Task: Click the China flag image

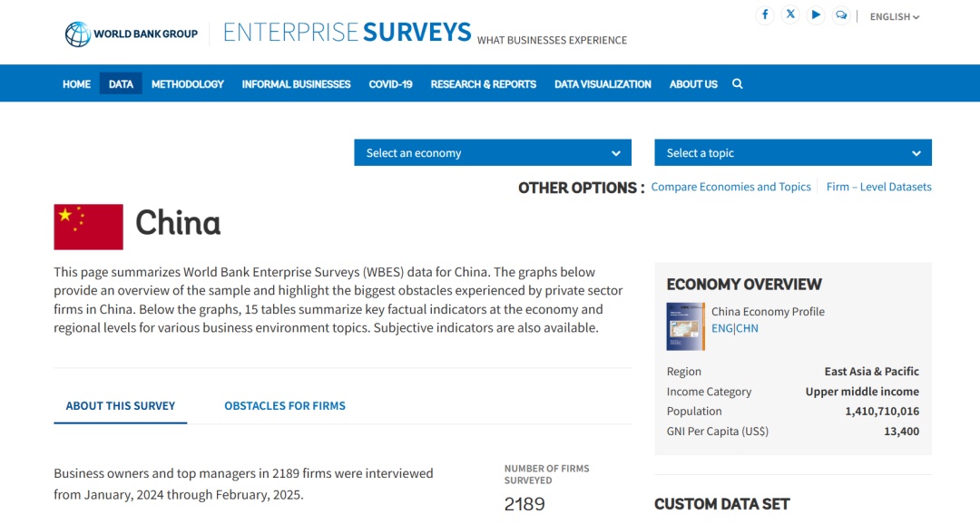Action: pos(88,227)
